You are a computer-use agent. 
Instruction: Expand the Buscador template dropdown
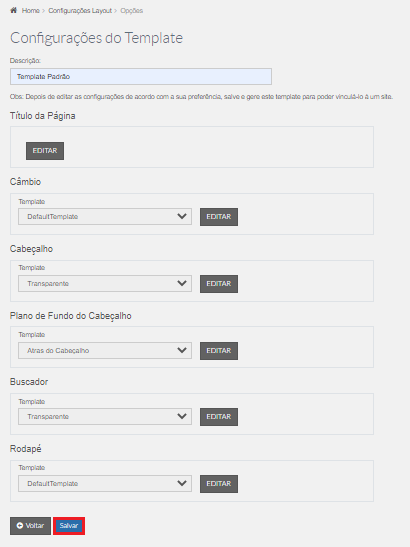coord(105,417)
